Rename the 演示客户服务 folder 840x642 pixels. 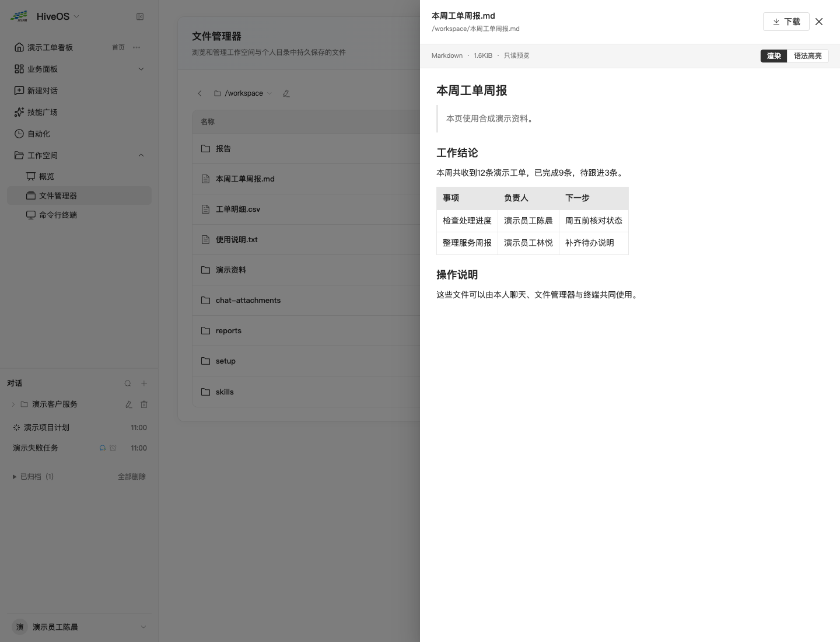(x=129, y=404)
